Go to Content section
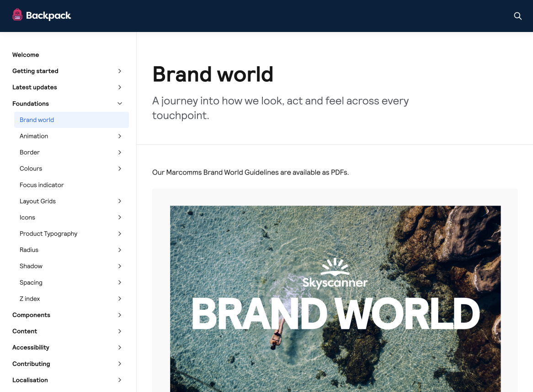This screenshot has width=533, height=392. [25, 331]
